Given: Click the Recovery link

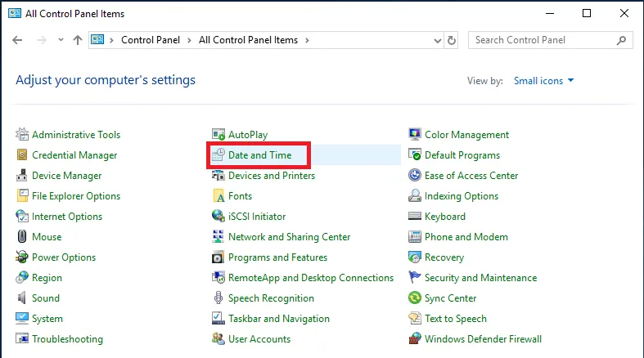Looking at the screenshot, I should click(x=444, y=257).
